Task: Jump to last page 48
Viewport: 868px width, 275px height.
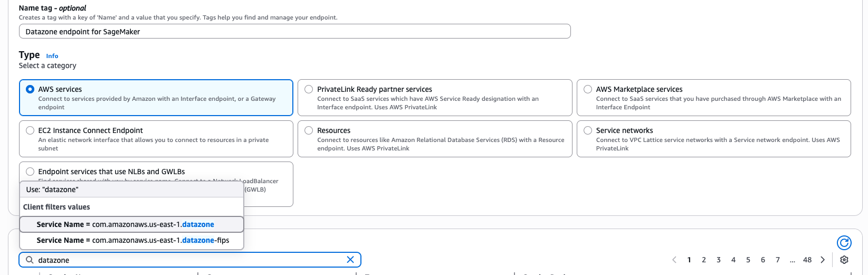Action: point(807,260)
